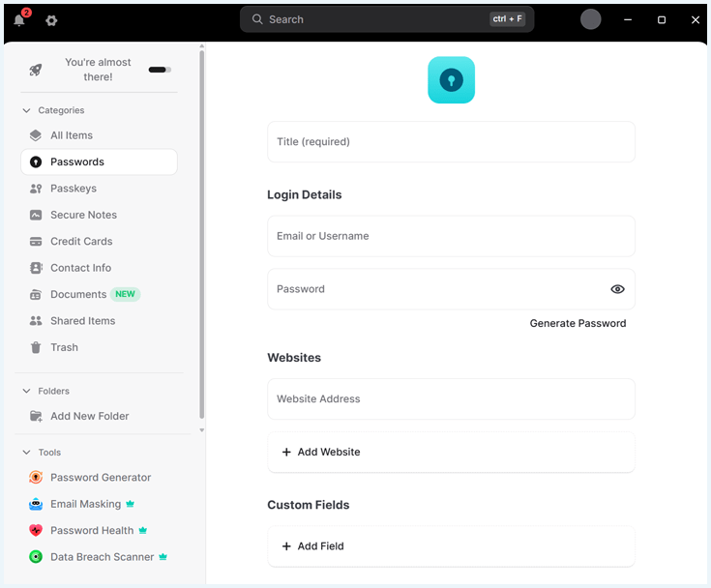Image resolution: width=711 pixels, height=588 pixels.
Task: Open Email Masking tool
Action: [99, 504]
